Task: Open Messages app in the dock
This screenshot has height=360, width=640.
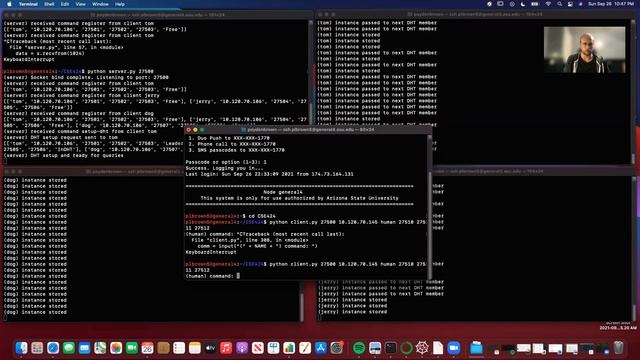Action: 69,348
